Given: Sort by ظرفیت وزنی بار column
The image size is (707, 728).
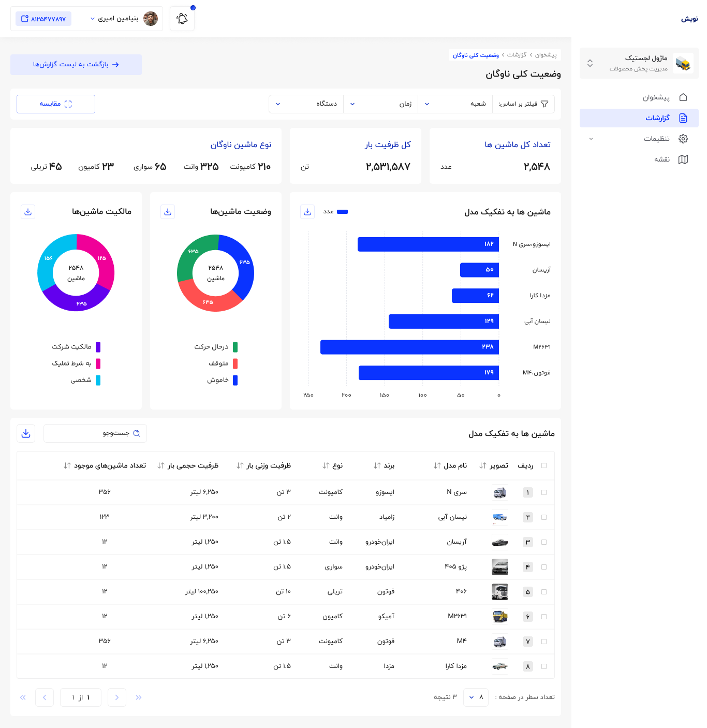Looking at the screenshot, I should point(240,465).
